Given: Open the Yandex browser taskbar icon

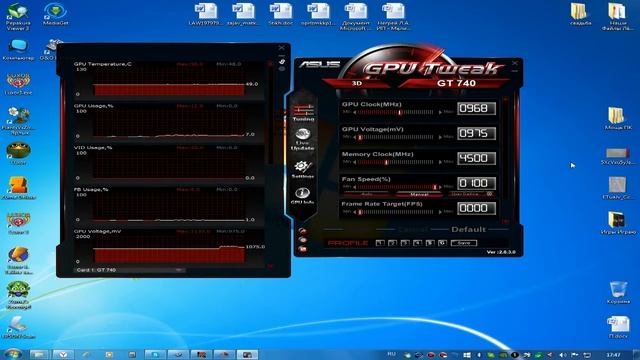Looking at the screenshot, I should point(63,355).
